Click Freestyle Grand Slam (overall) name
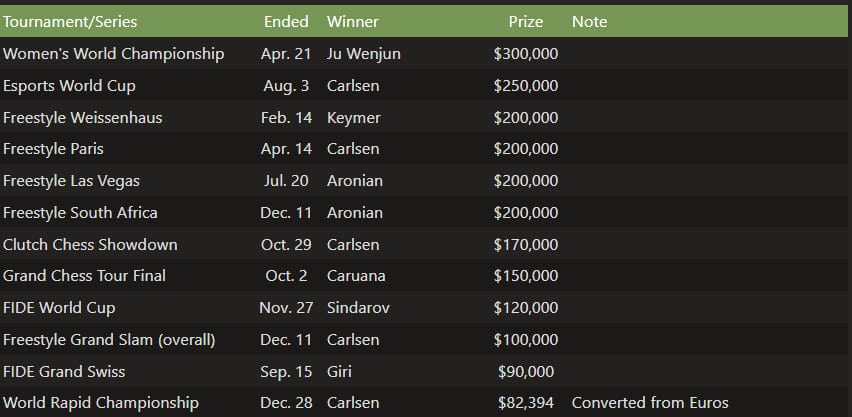This screenshot has width=852, height=417. click(x=109, y=340)
